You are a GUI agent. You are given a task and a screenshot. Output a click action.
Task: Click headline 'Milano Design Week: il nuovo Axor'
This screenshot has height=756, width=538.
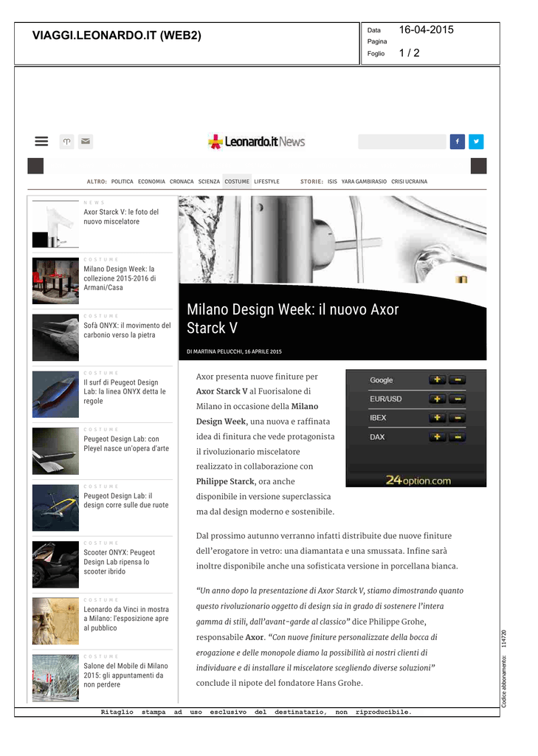pyautogui.click(x=293, y=318)
